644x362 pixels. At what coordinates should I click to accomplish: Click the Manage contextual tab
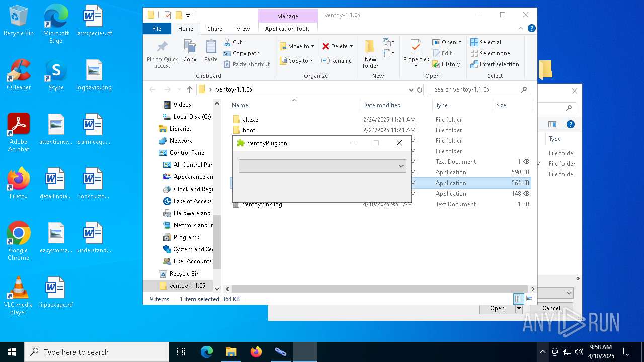[288, 16]
